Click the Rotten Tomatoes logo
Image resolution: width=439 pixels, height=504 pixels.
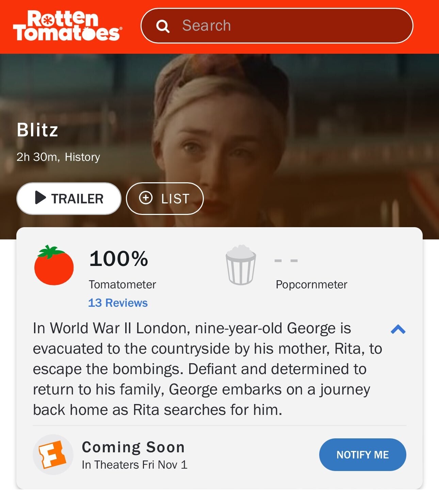(67, 26)
